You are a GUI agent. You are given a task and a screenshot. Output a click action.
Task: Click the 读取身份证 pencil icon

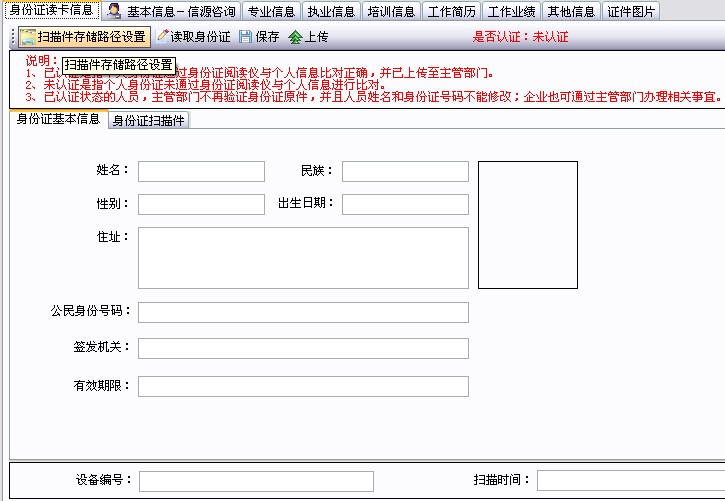click(x=162, y=37)
